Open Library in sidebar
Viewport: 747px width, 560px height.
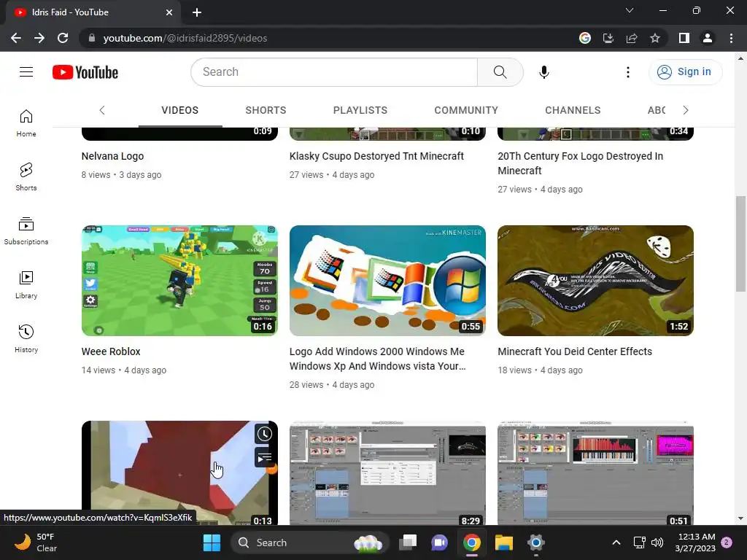26,285
